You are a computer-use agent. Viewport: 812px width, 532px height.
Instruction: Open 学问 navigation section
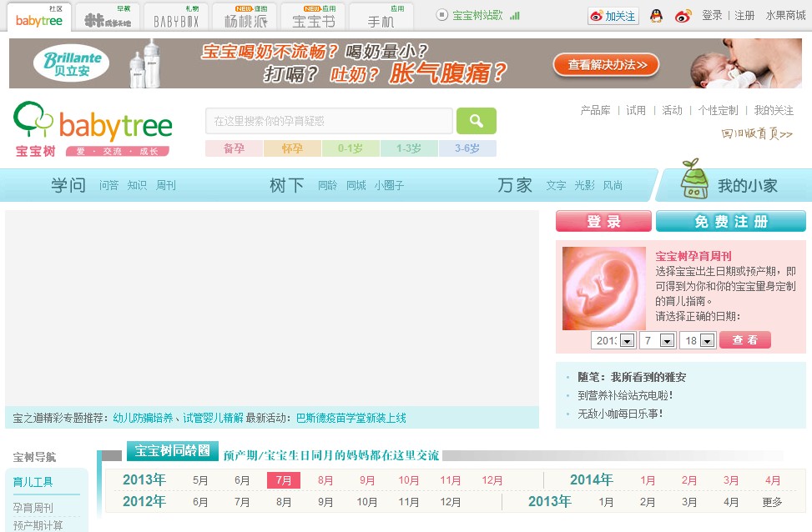(x=68, y=185)
